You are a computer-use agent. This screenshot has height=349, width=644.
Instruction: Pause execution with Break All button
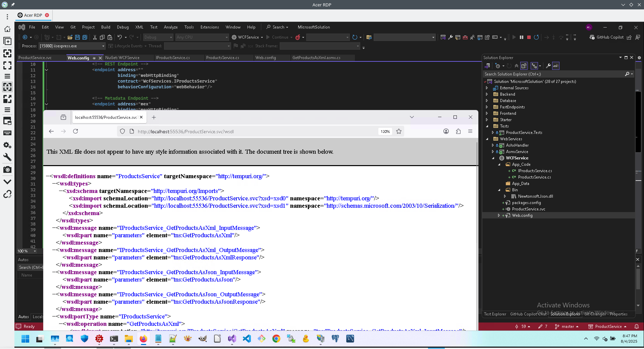click(522, 37)
